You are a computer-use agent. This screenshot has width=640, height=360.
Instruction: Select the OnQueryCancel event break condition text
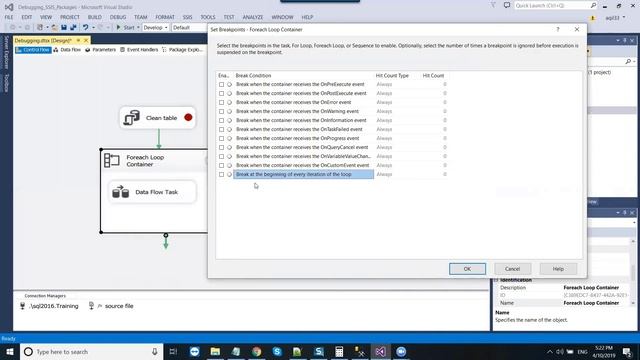pos(302,147)
